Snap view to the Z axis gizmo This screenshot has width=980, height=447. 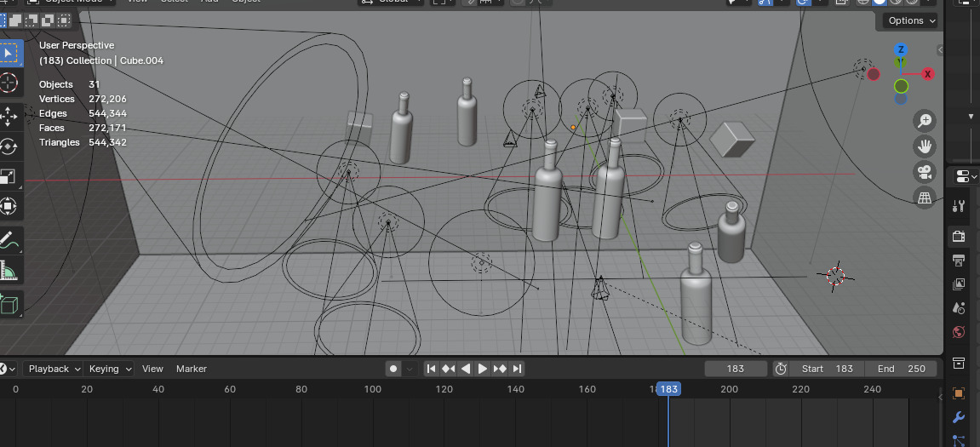[x=901, y=49]
